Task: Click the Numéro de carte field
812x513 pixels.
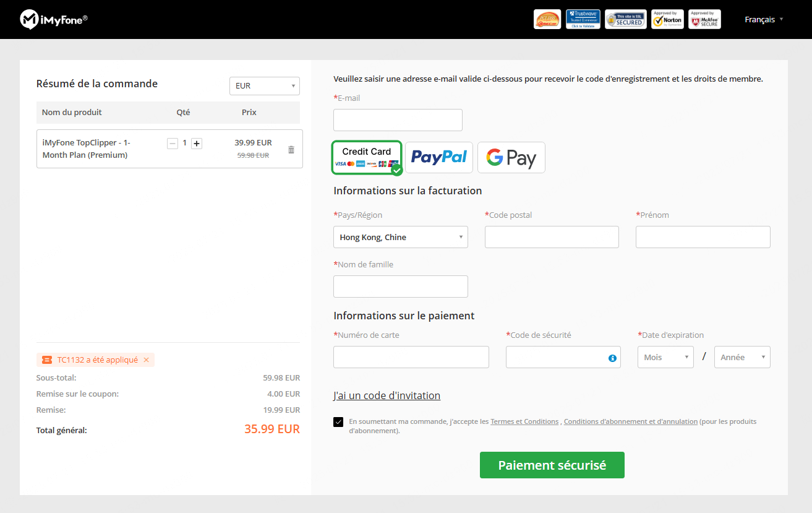Action: point(411,357)
